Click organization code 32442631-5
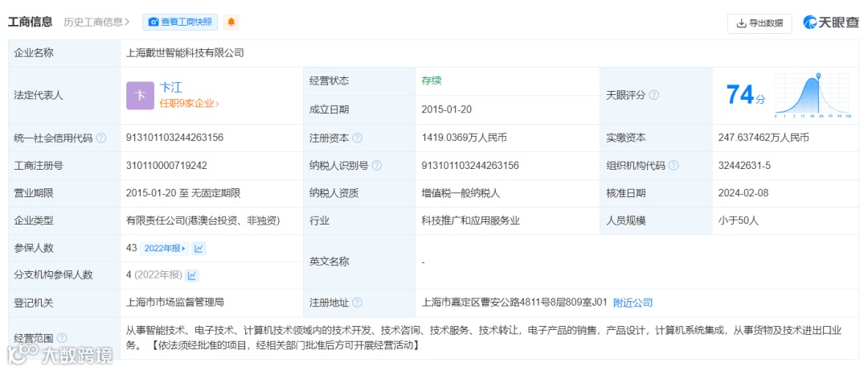Screen dimensions: 868x371 coord(744,166)
